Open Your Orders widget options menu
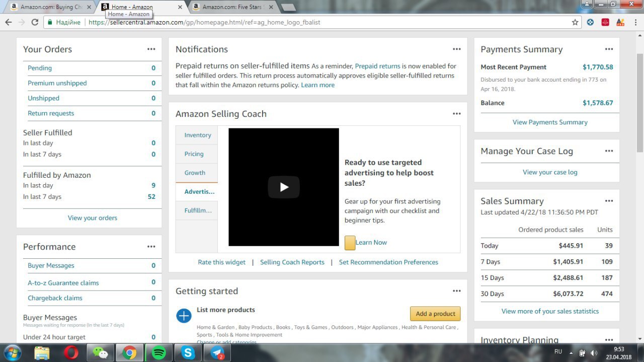Image resolution: width=644 pixels, height=362 pixels. coord(151,49)
